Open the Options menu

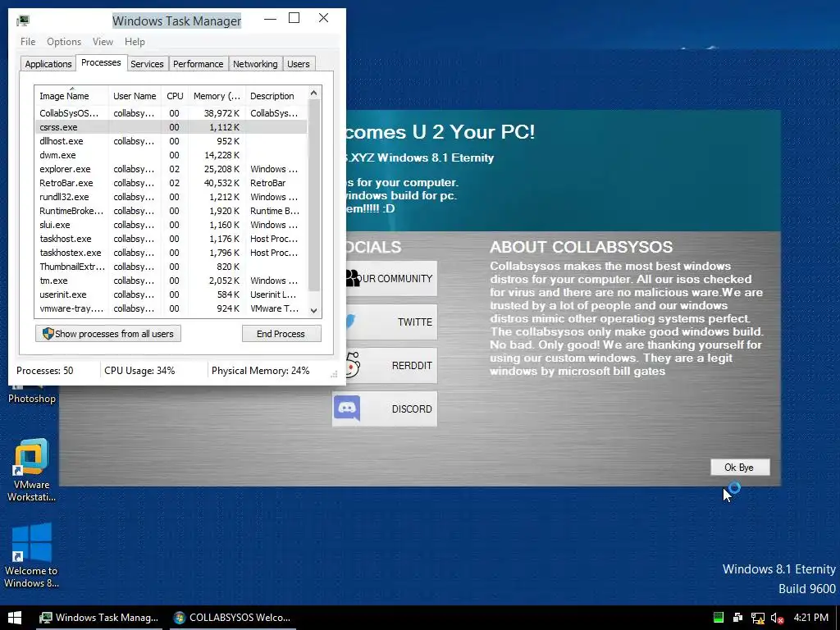point(64,42)
